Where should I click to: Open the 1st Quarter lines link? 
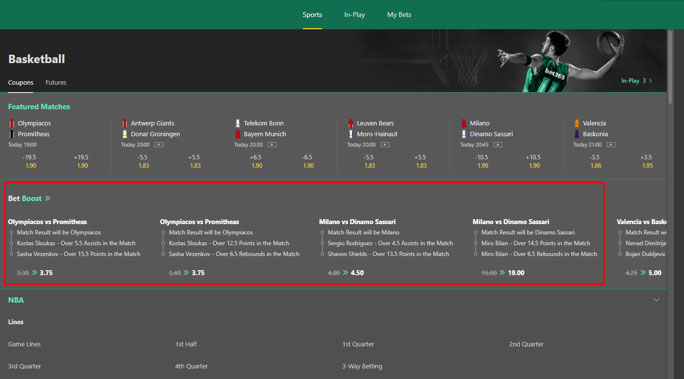(x=358, y=344)
